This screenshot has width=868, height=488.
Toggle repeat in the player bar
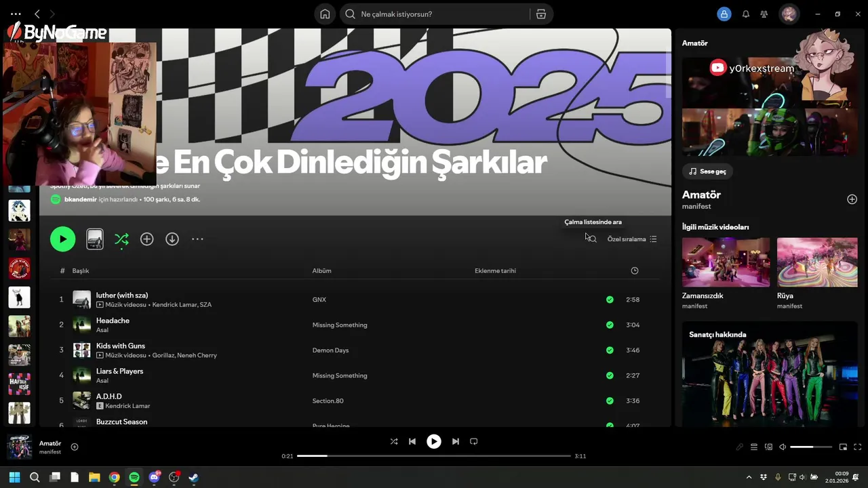click(474, 441)
